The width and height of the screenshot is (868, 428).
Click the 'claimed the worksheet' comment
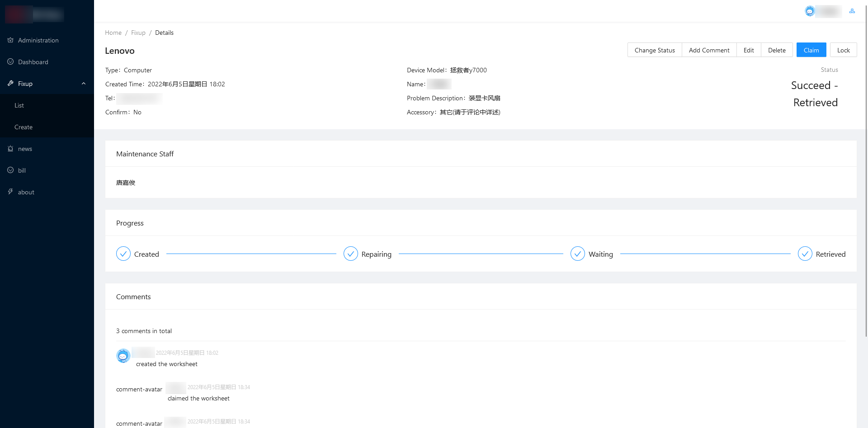point(198,398)
